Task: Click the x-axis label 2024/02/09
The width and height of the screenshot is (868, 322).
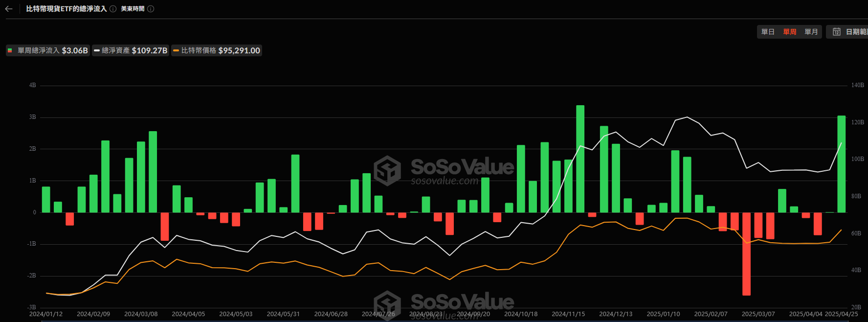Action: 93,314
